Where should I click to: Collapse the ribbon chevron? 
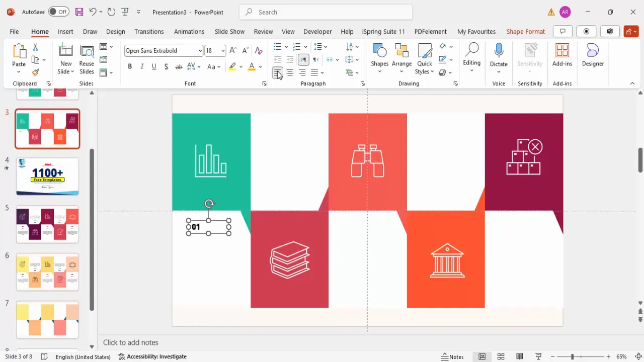click(632, 83)
